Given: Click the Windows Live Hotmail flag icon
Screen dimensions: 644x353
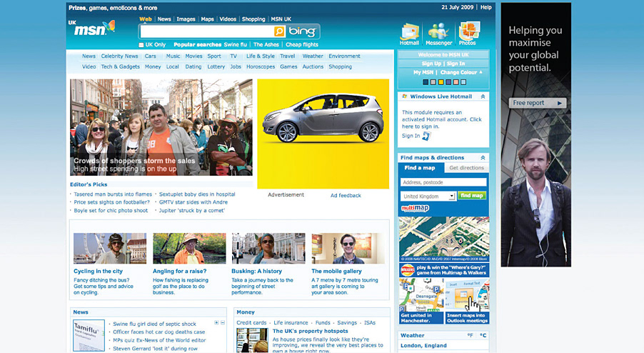Looking at the screenshot, I should (x=405, y=96).
